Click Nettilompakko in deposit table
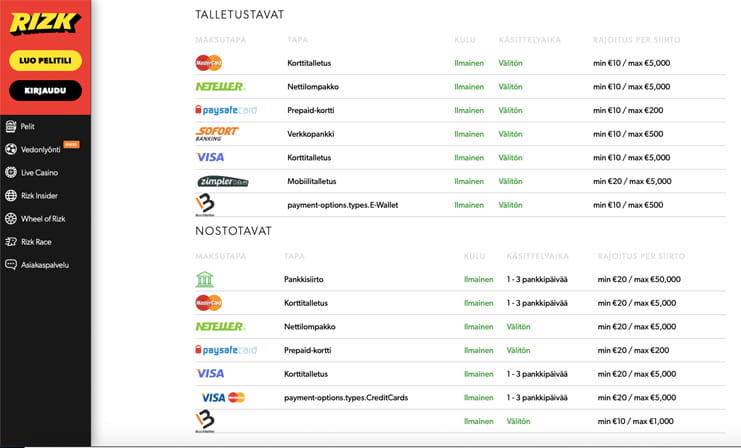This screenshot has height=448, width=741. (x=313, y=86)
